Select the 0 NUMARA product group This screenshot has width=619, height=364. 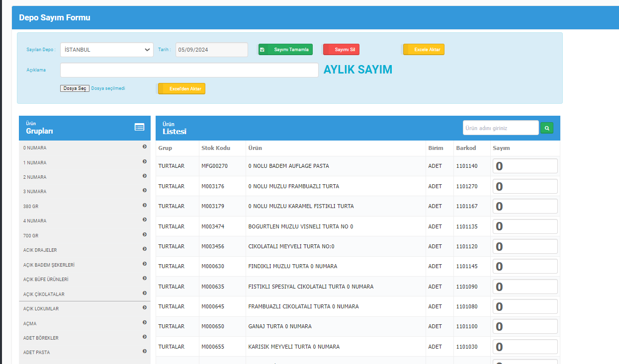coord(85,148)
